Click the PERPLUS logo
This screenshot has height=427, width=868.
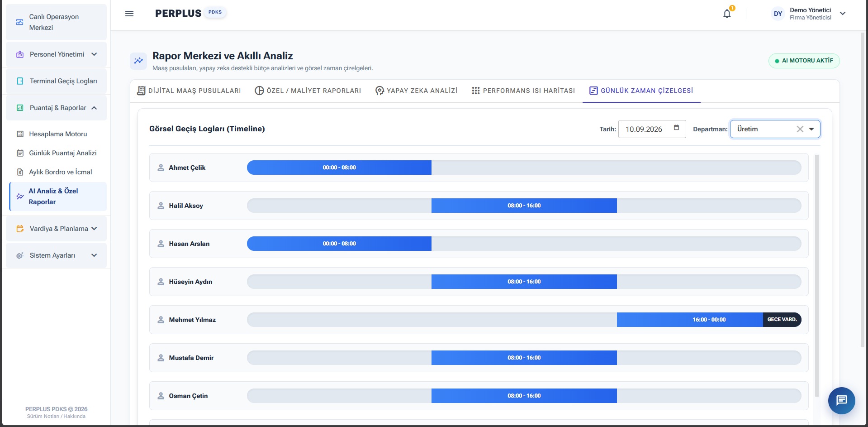point(178,14)
